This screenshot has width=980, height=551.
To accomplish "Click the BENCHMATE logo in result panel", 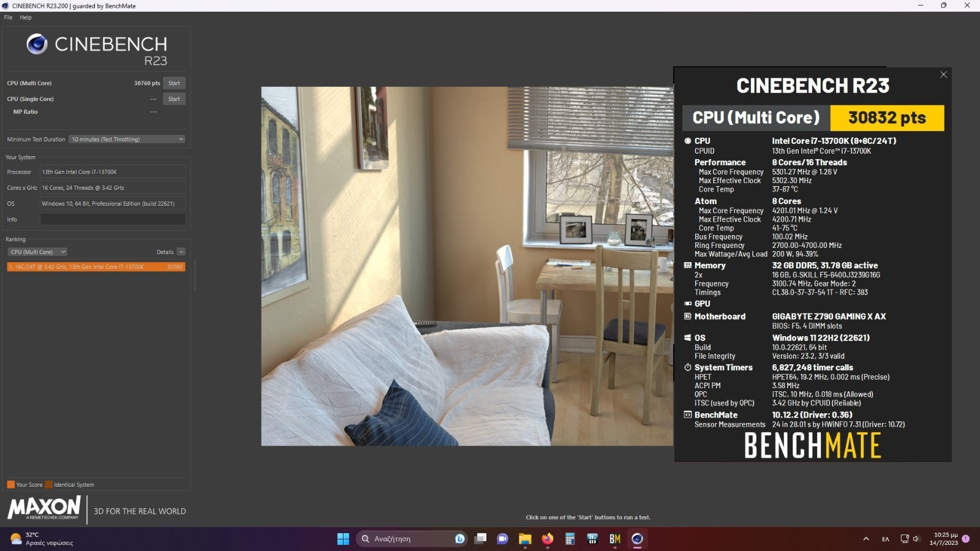I will coord(812,446).
